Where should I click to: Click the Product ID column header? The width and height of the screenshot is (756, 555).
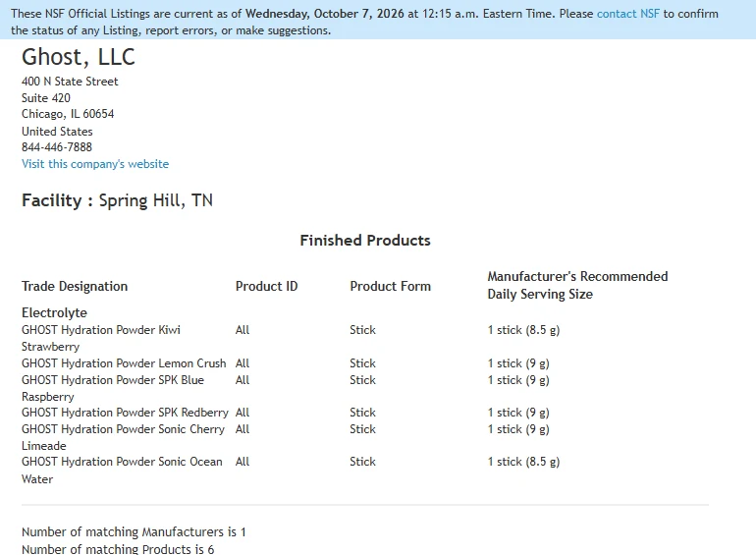click(x=267, y=287)
